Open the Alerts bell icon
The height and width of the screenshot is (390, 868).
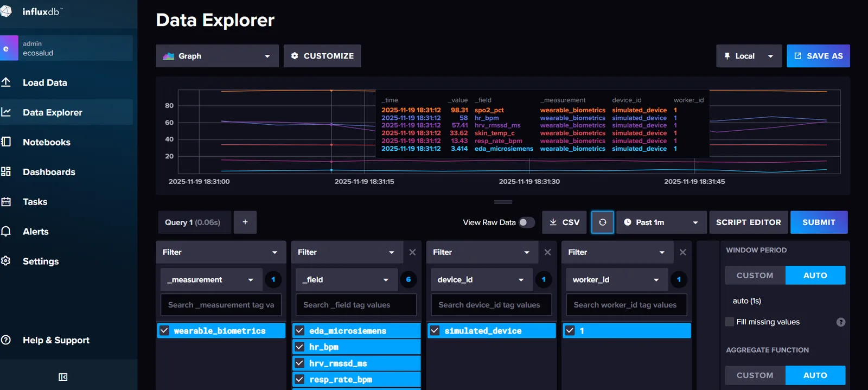6,231
